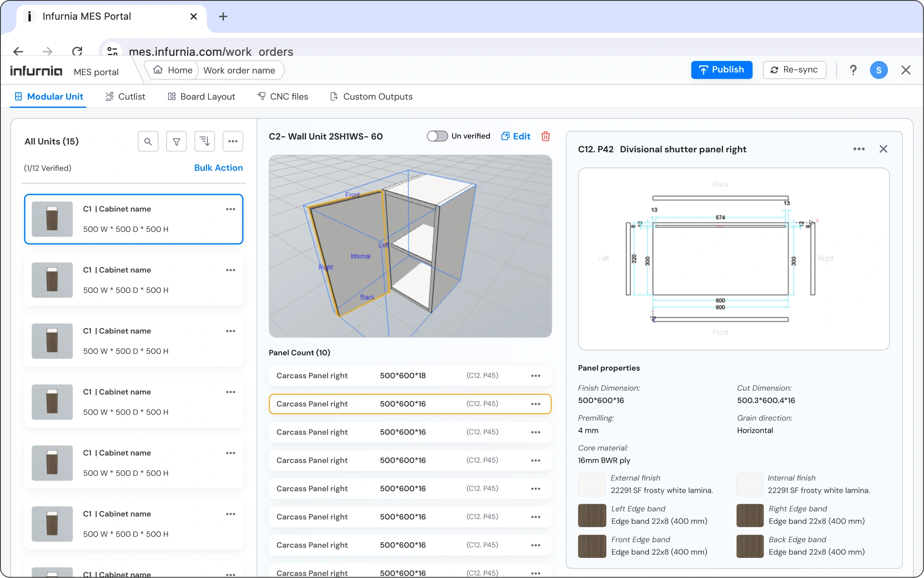Click the Core material value 16mm BWR ply

[604, 460]
